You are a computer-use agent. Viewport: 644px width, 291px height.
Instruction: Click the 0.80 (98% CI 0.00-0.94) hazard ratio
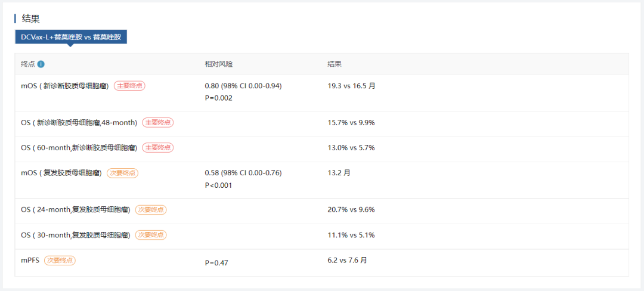243,86
